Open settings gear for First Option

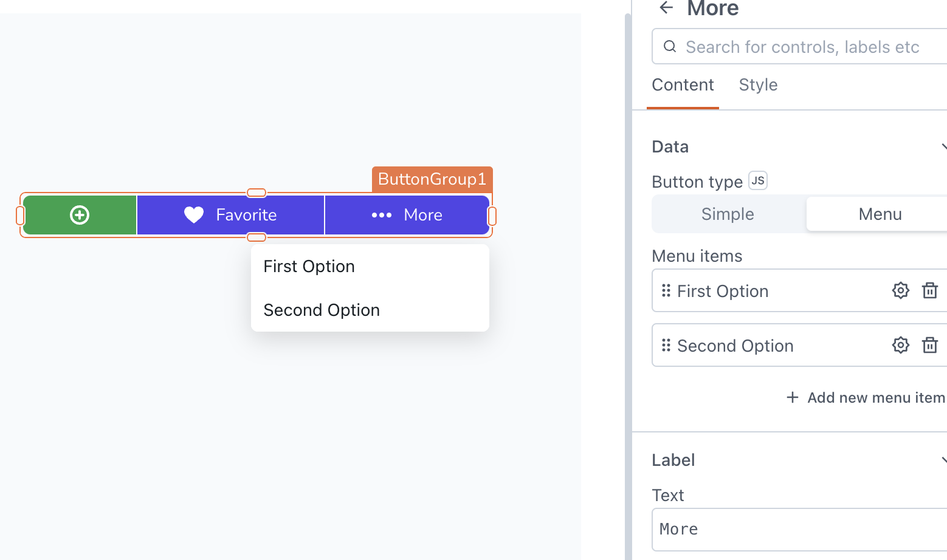tap(900, 290)
